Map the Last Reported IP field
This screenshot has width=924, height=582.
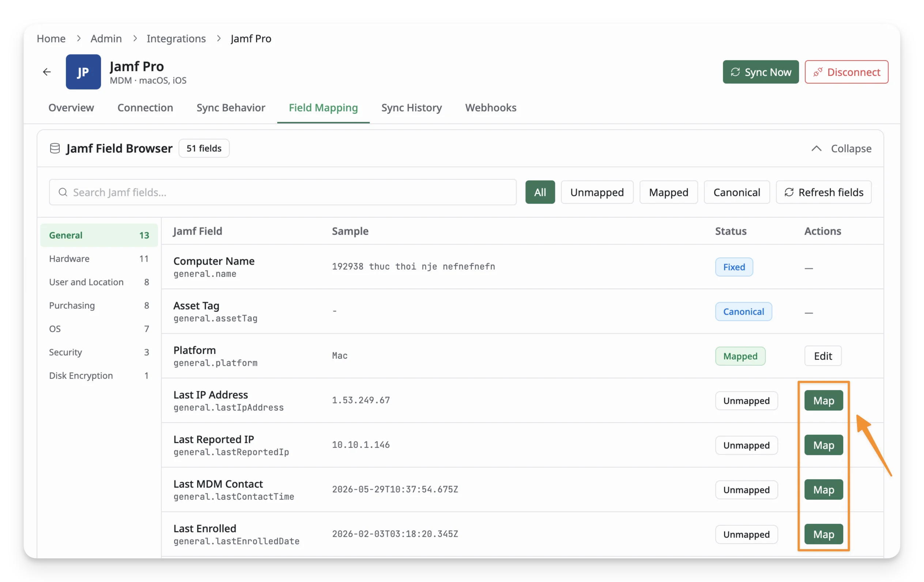[823, 445]
